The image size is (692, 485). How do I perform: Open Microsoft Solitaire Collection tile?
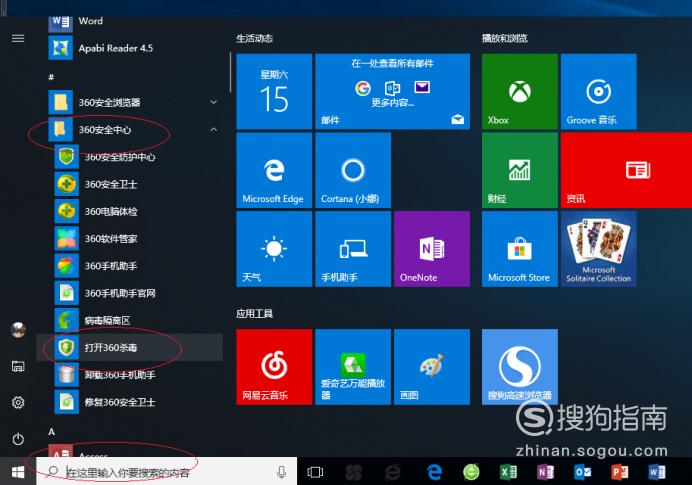(x=599, y=249)
